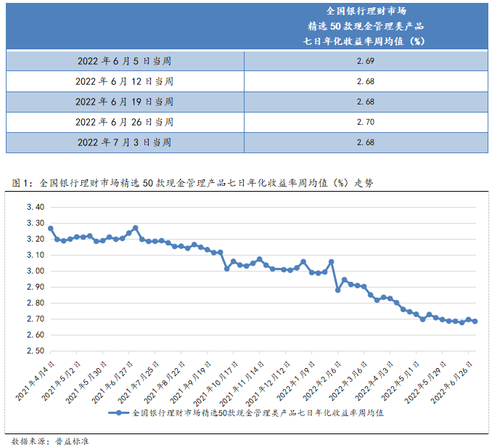The image size is (492, 448).
Task: Click the 2.70 value in the table
Action: click(365, 122)
